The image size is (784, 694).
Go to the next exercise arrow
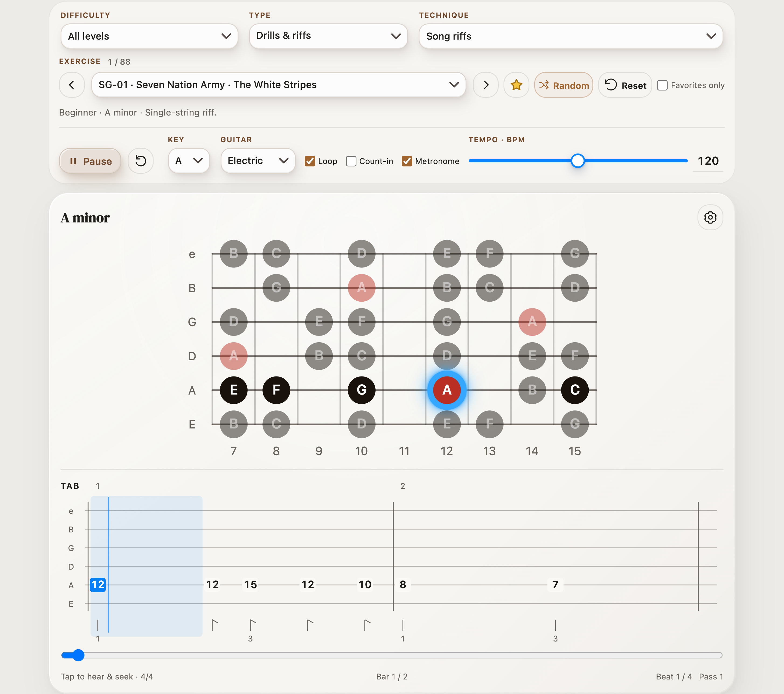tap(485, 85)
